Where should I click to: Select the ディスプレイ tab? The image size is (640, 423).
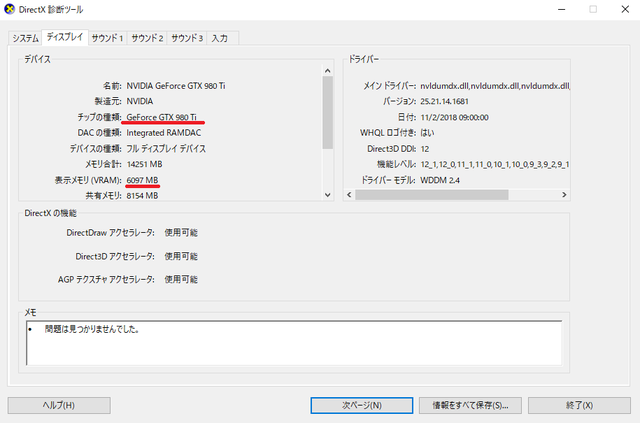[x=64, y=37]
